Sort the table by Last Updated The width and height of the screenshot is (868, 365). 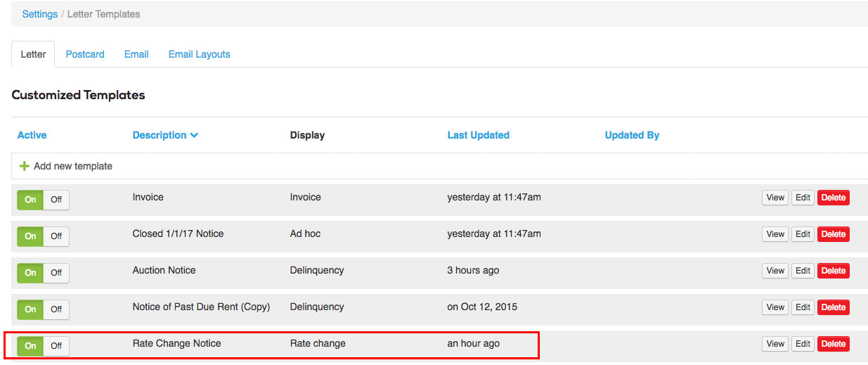click(x=478, y=135)
